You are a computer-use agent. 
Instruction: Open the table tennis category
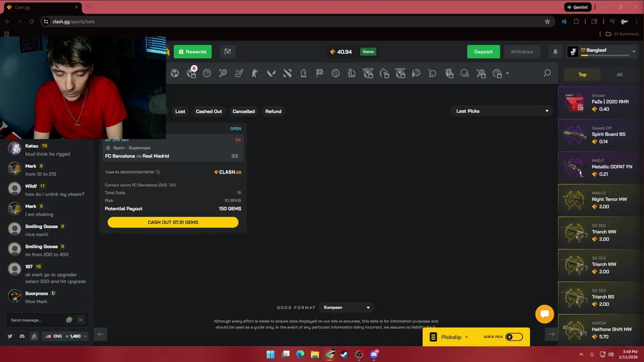tap(432, 73)
